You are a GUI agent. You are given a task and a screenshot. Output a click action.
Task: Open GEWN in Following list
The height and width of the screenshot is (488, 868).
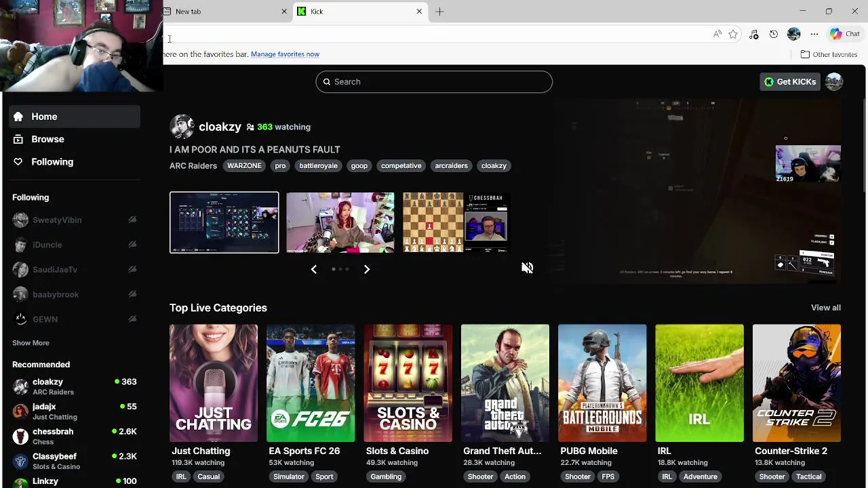coord(75,319)
